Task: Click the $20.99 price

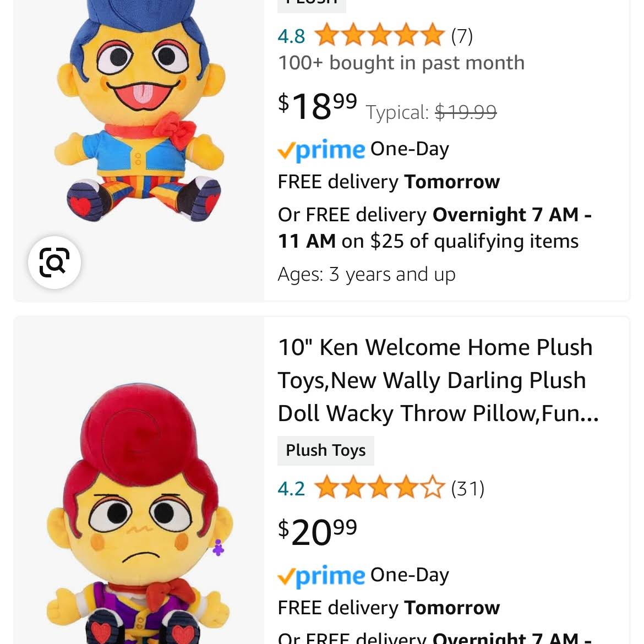Action: click(x=318, y=532)
